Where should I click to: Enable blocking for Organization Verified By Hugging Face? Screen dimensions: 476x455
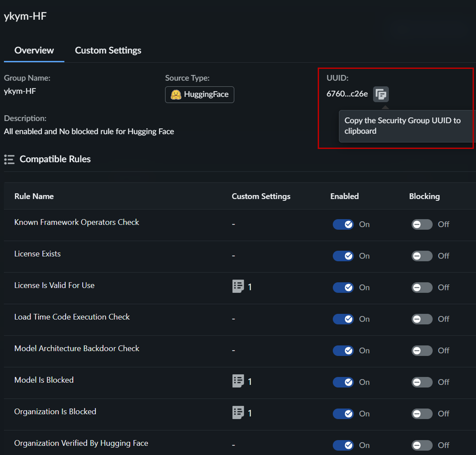[422, 445]
